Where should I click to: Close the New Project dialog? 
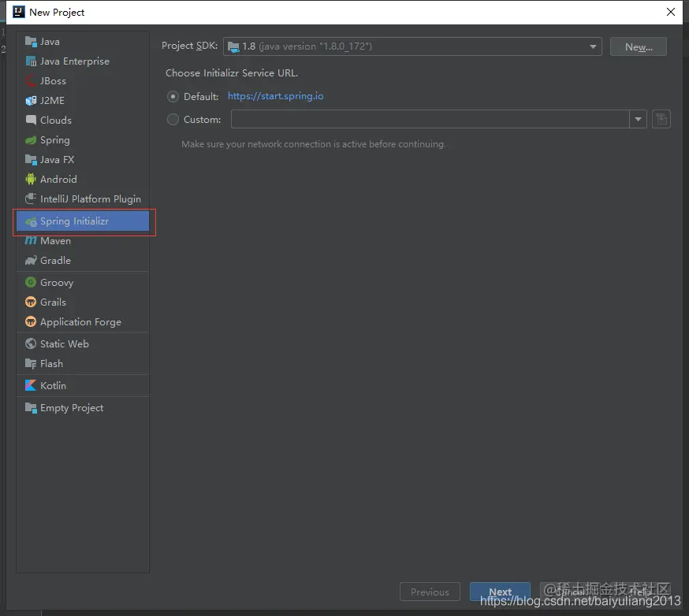pos(671,12)
